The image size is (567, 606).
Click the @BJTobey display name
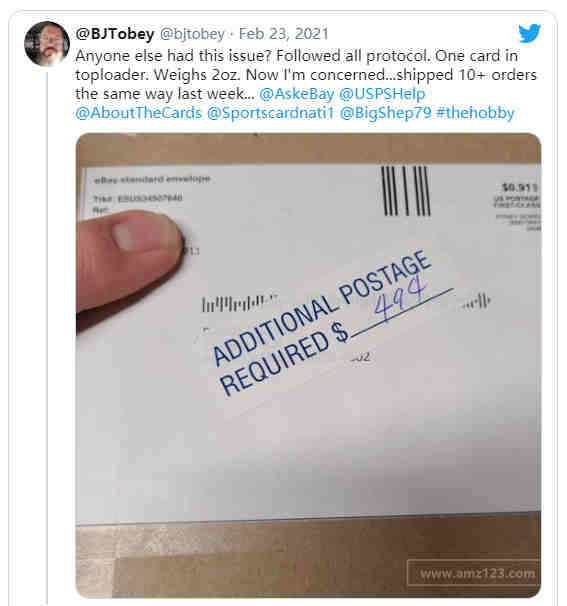tap(115, 34)
